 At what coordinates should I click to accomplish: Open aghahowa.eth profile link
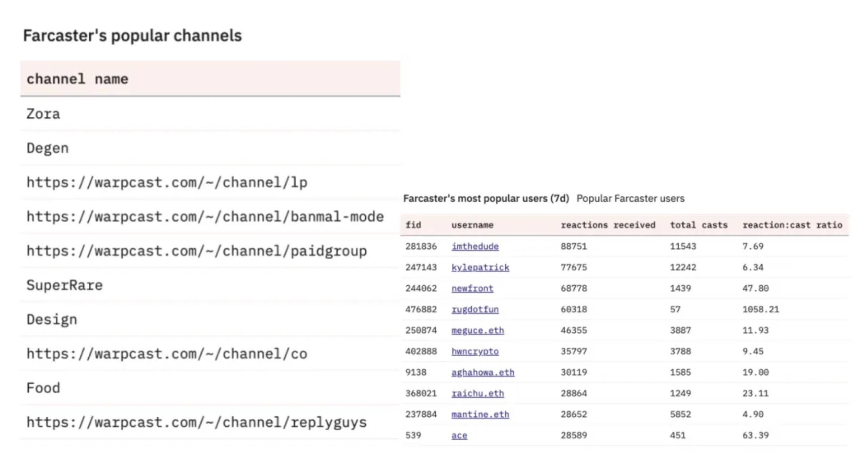tap(483, 373)
